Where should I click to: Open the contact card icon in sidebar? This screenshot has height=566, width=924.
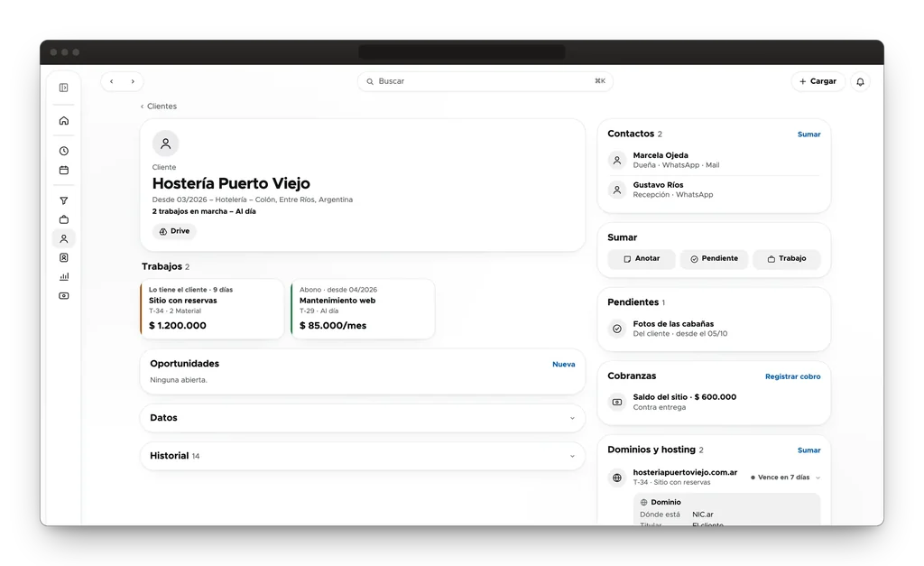click(x=64, y=257)
